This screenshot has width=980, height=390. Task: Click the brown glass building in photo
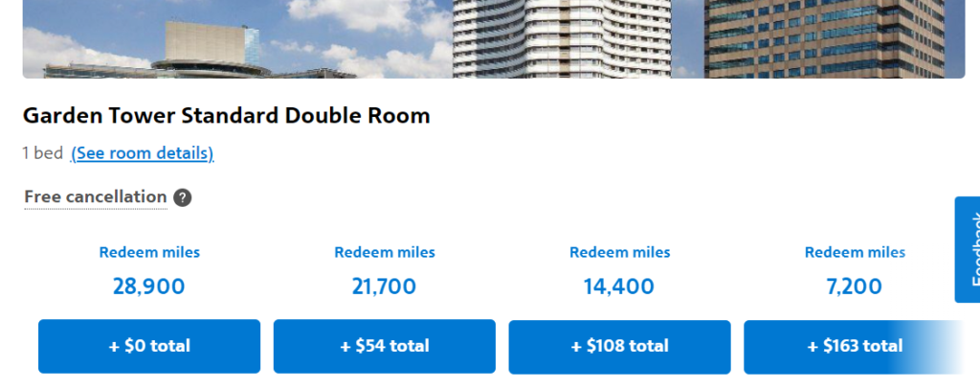tap(823, 38)
